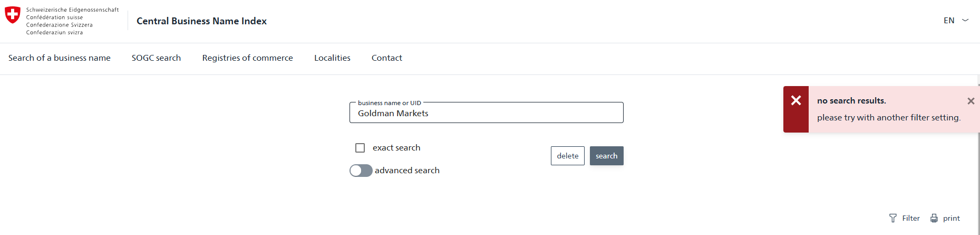Select the Localities menu item

pos(332,58)
